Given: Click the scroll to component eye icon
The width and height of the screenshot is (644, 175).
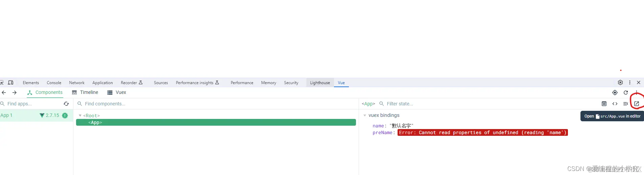Looking at the screenshot, I should click(604, 104).
